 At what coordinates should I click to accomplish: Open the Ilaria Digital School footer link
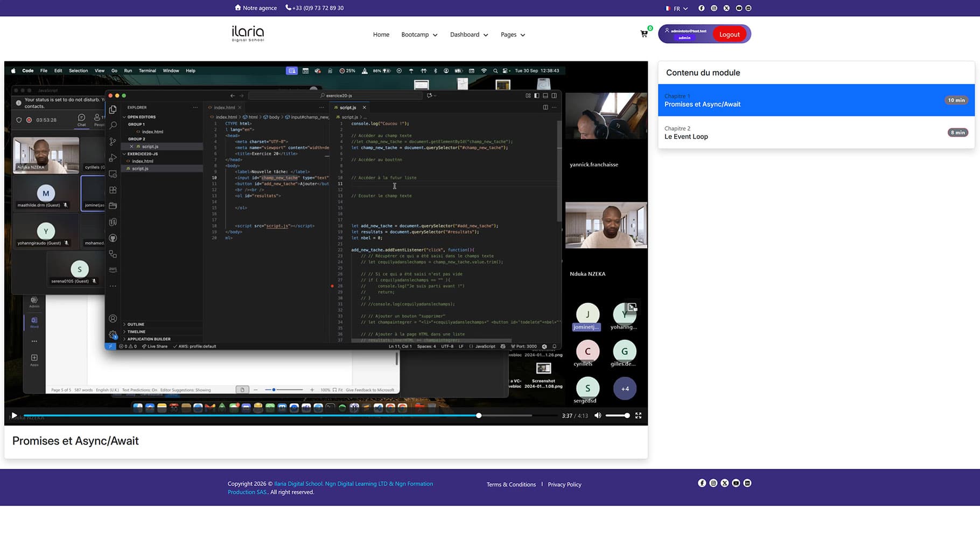tap(298, 484)
